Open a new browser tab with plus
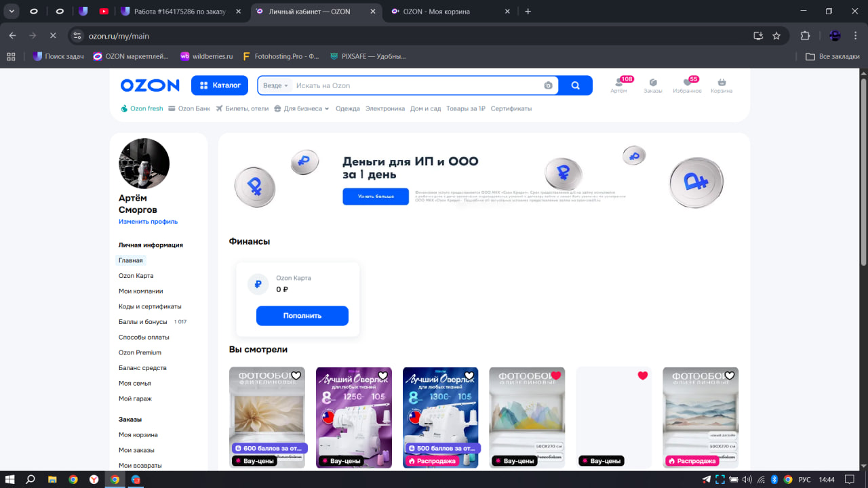 tap(528, 11)
